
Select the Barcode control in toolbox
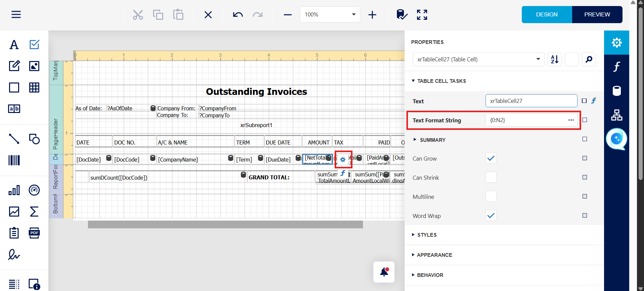[x=14, y=160]
